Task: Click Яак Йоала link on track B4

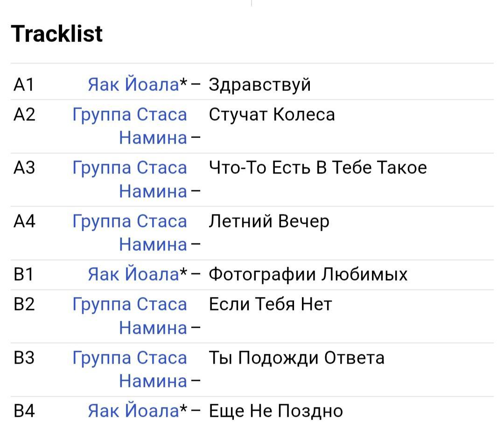Action: [133, 411]
